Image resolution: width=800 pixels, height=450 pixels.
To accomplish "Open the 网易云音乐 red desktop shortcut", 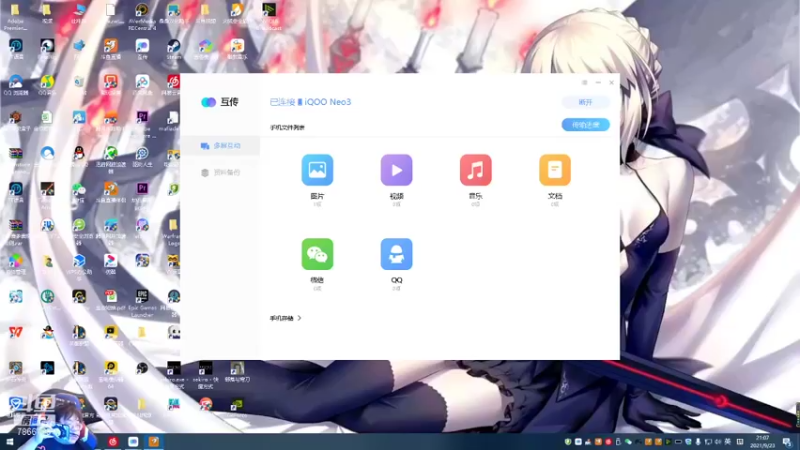I will click(x=173, y=85).
